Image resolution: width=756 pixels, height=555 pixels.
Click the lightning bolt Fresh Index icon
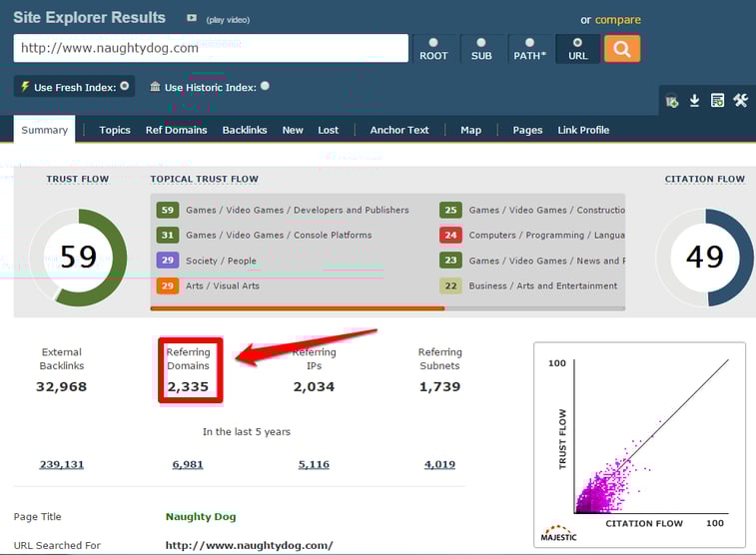(x=25, y=86)
